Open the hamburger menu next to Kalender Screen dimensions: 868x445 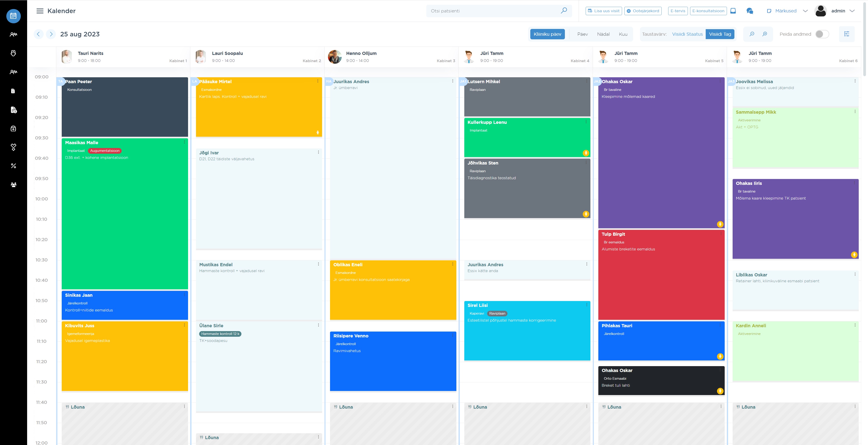click(x=40, y=11)
